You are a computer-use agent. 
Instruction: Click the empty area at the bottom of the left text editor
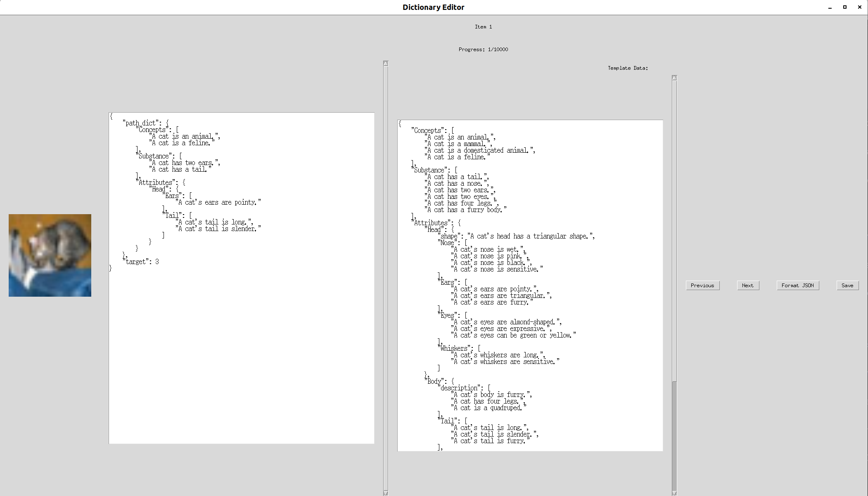(242, 371)
